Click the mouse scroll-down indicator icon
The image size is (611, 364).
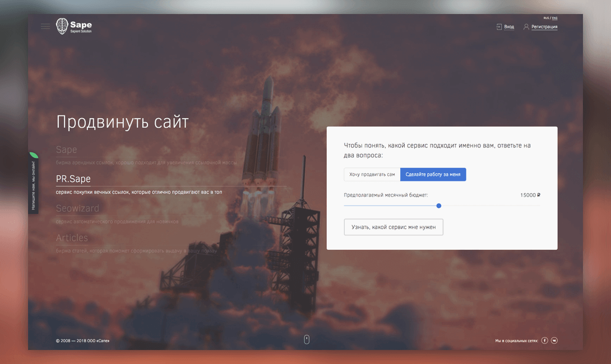tap(307, 339)
